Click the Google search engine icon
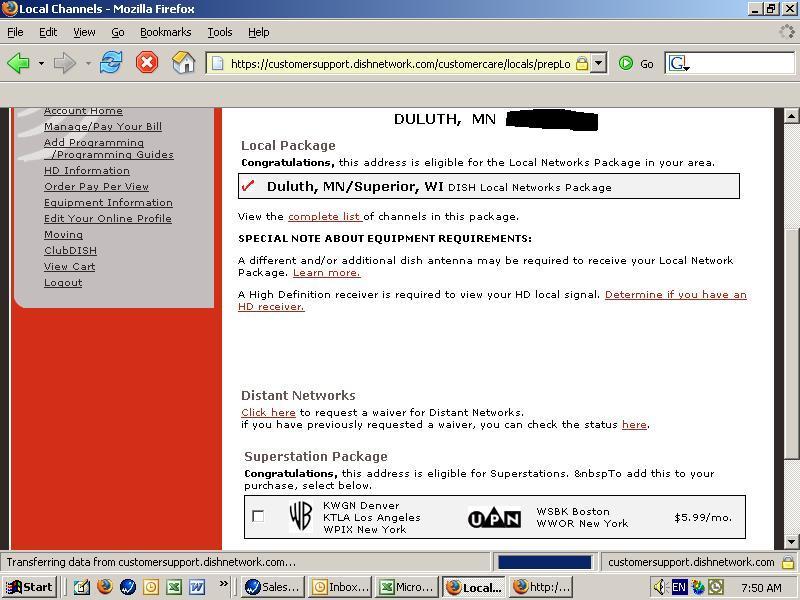The image size is (800, 600). [679, 63]
